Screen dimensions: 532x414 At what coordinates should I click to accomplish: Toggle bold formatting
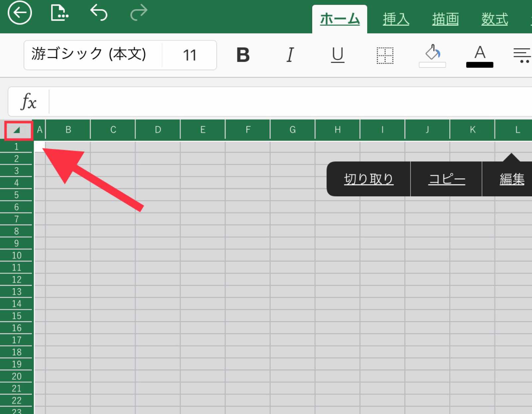click(x=243, y=55)
